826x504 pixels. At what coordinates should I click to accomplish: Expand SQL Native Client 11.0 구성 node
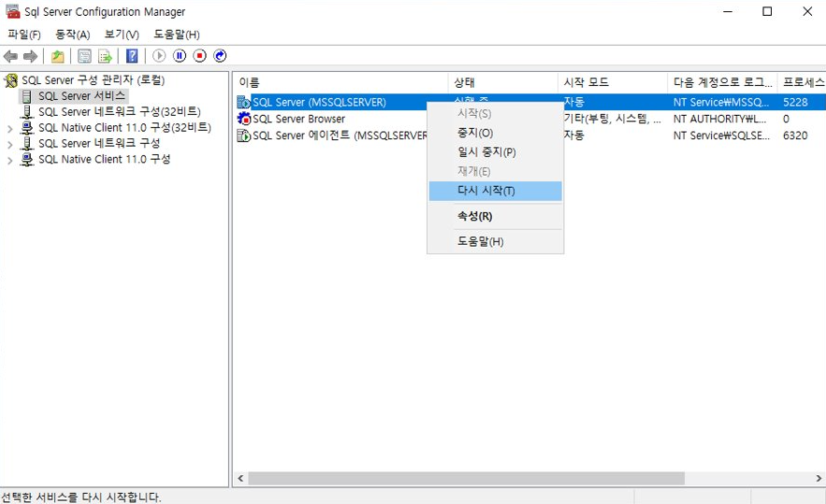[10, 160]
